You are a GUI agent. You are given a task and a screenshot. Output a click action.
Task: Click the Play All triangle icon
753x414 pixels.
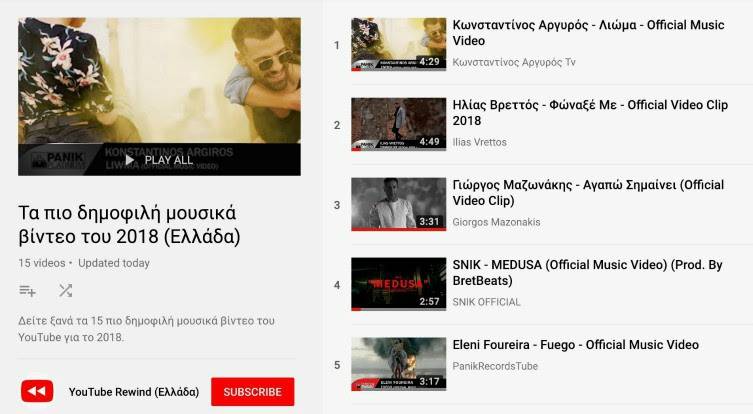tap(129, 160)
